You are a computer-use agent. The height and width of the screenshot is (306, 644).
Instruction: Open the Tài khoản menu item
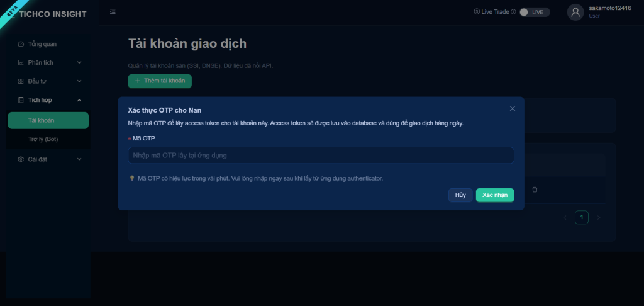click(x=48, y=120)
